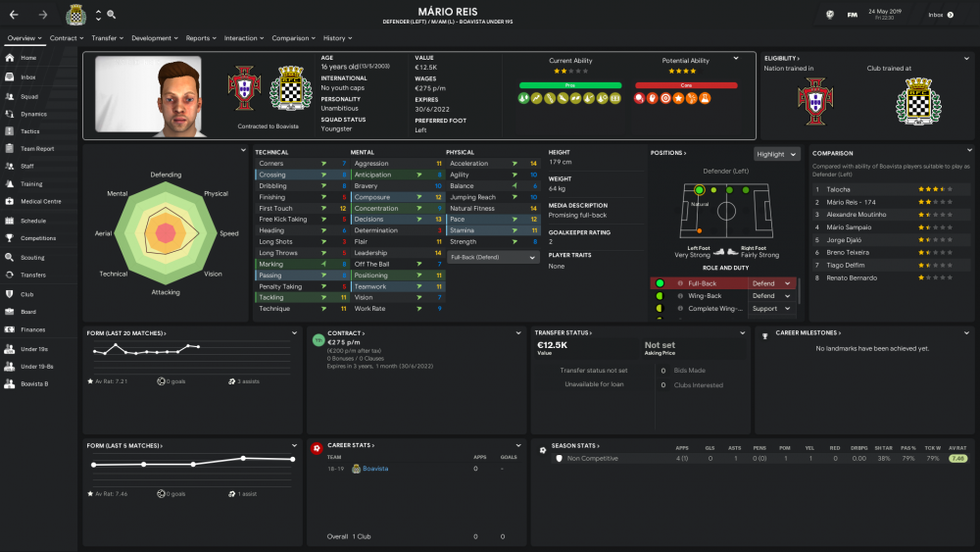Screen dimensions: 980x552
Task: Open the Boavista team link in career stats
Action: tap(375, 469)
